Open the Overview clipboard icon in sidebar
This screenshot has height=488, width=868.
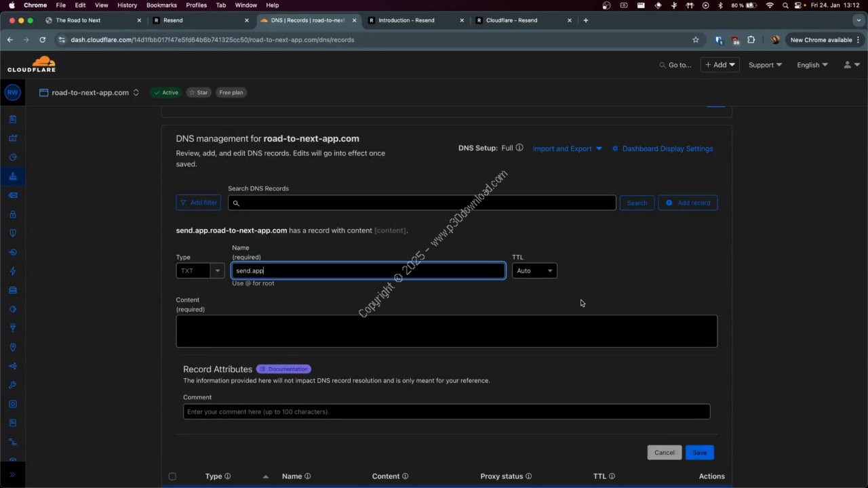[x=12, y=119]
